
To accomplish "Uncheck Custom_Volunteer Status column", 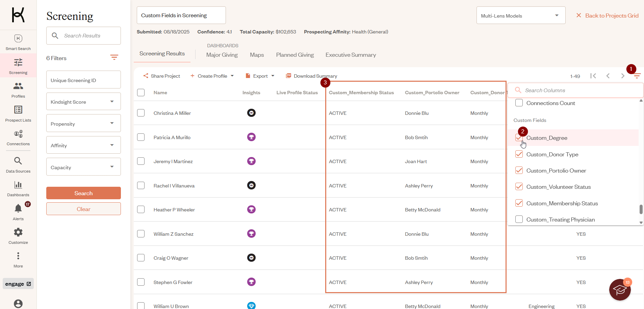I will pos(519,186).
